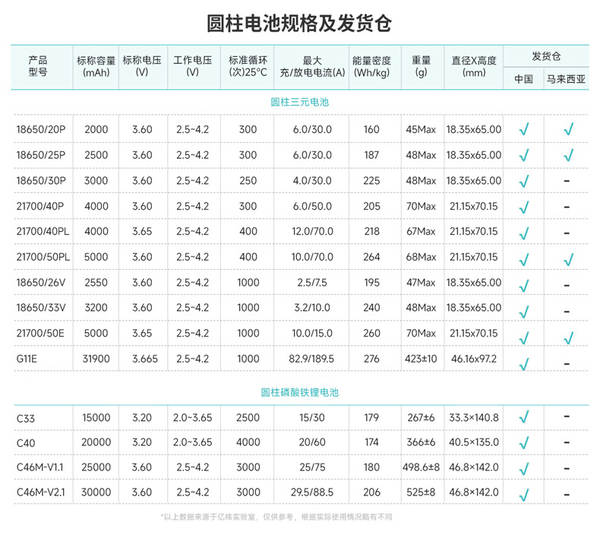The image size is (600, 541).
Task: Click the 工作电压(V) column header
Action: coord(192,66)
